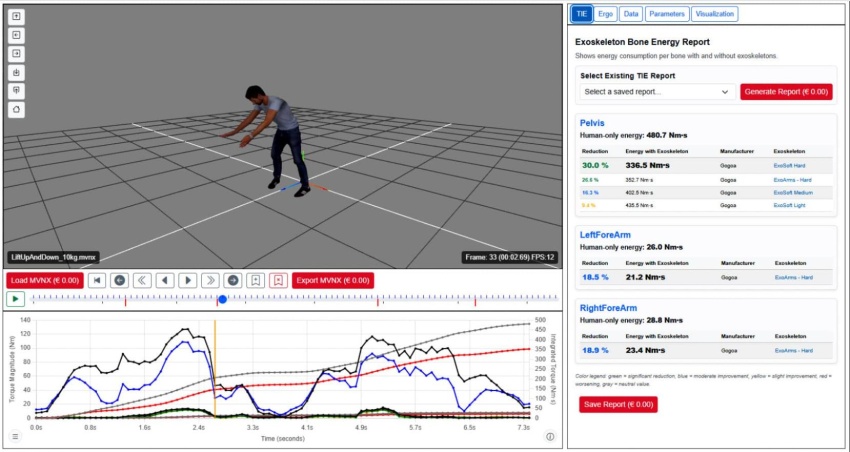Open the ExoSoft Hard exoskeleton link
Image resolution: width=850 pixels, height=452 pixels.
click(789, 165)
